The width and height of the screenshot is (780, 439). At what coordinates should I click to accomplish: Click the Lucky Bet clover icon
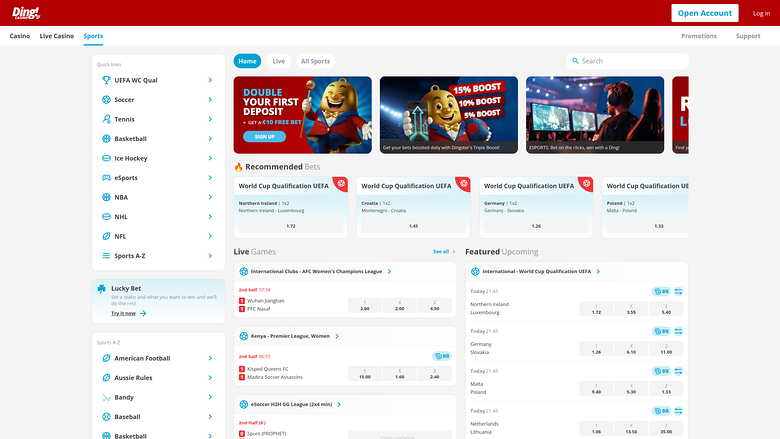(x=101, y=288)
